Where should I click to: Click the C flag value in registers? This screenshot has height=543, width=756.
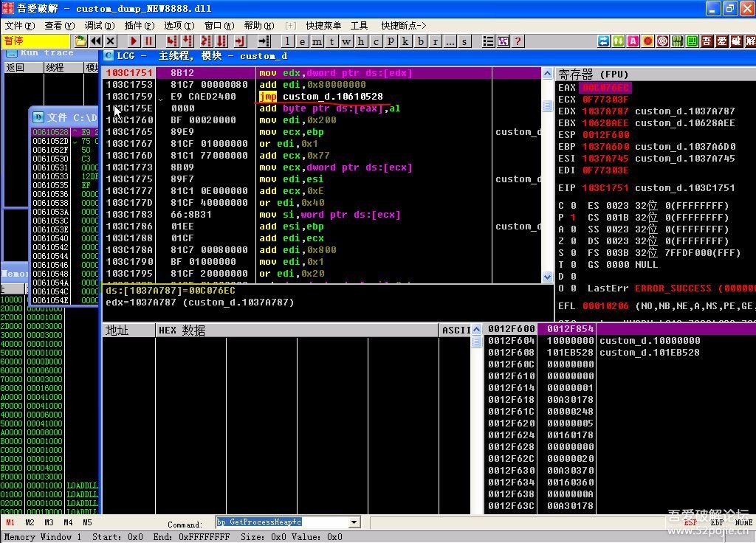(x=573, y=206)
